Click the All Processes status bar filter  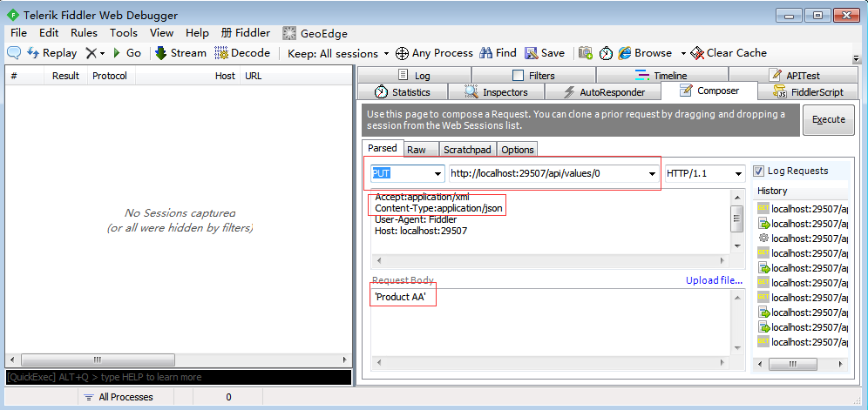[119, 397]
